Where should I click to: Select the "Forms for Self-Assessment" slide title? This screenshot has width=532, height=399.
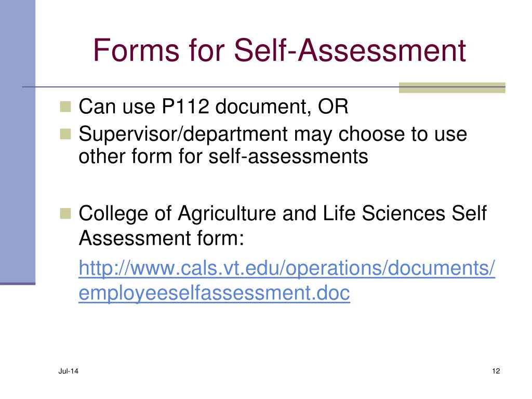pyautogui.click(x=279, y=50)
